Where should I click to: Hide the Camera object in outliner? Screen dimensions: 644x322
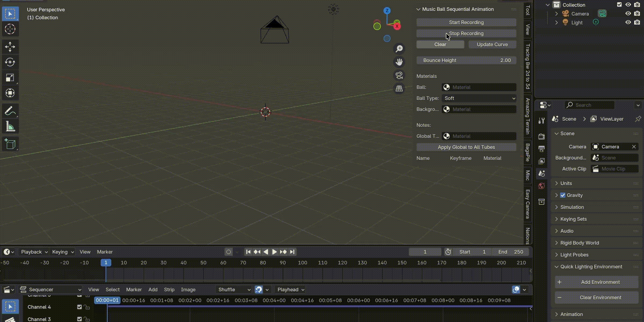click(x=628, y=13)
